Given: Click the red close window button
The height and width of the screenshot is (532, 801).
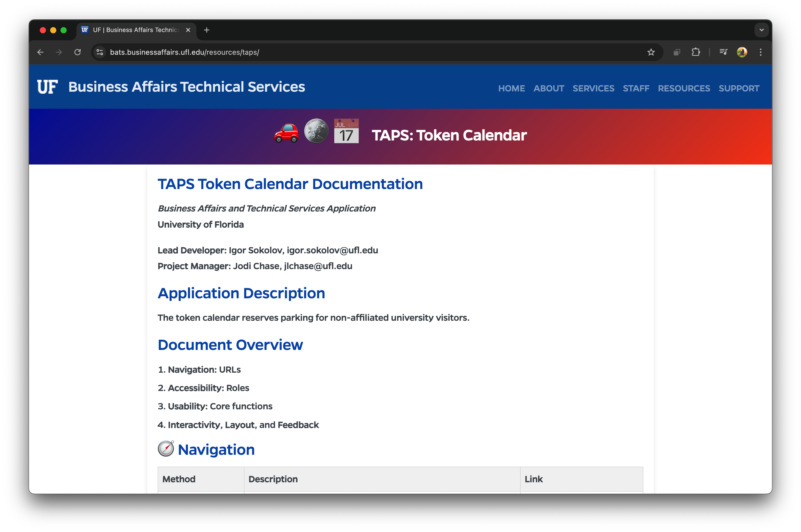Looking at the screenshot, I should click(x=43, y=30).
